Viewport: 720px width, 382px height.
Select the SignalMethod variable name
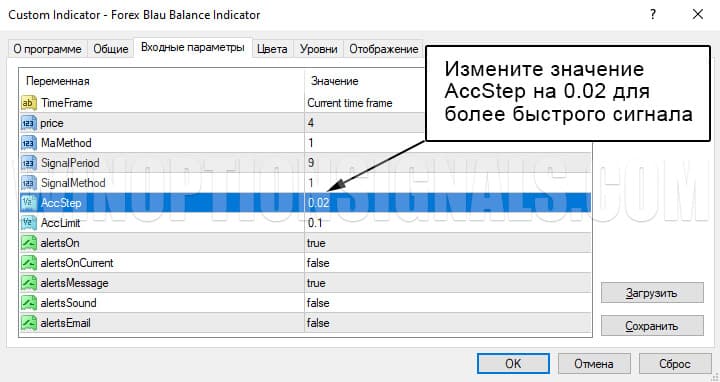point(73,183)
